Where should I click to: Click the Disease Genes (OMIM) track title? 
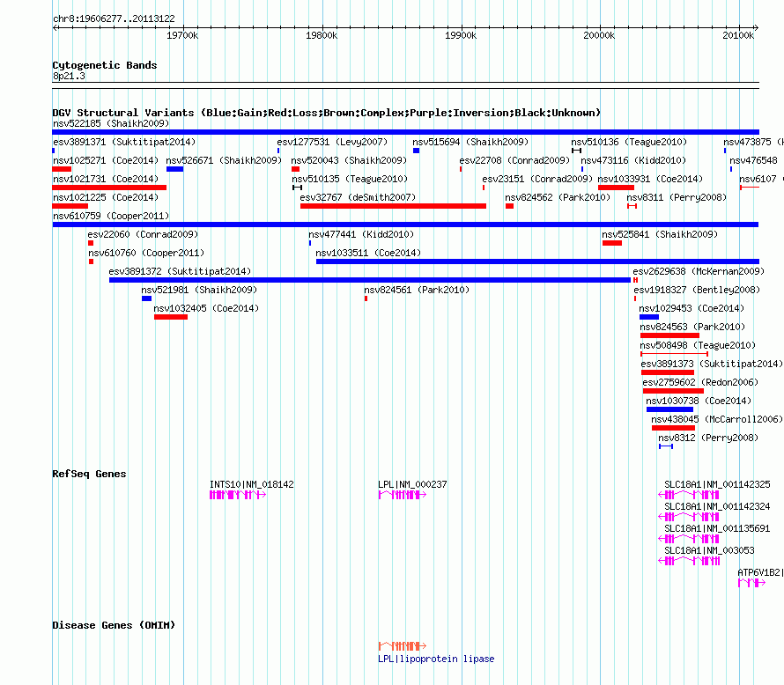click(x=114, y=625)
